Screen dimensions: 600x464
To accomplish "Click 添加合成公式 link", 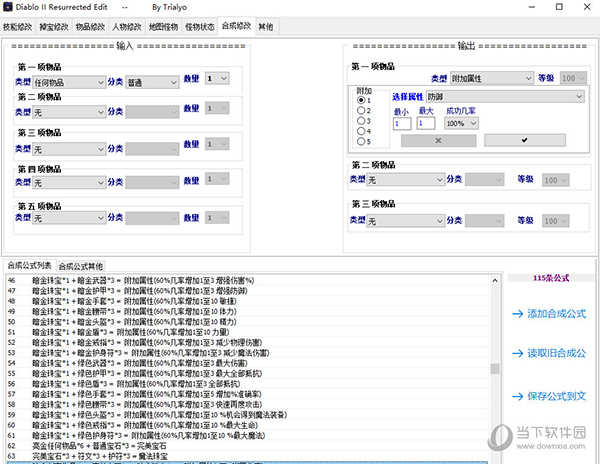I will click(x=549, y=314).
